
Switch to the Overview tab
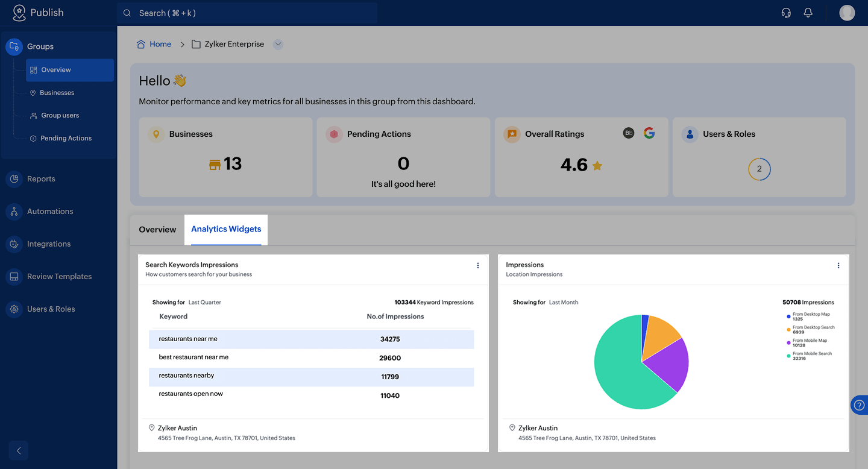157,230
